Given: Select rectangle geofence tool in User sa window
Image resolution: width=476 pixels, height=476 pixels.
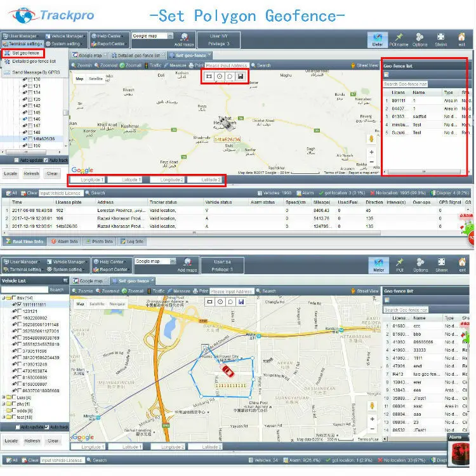Looking at the screenshot, I should tap(209, 301).
